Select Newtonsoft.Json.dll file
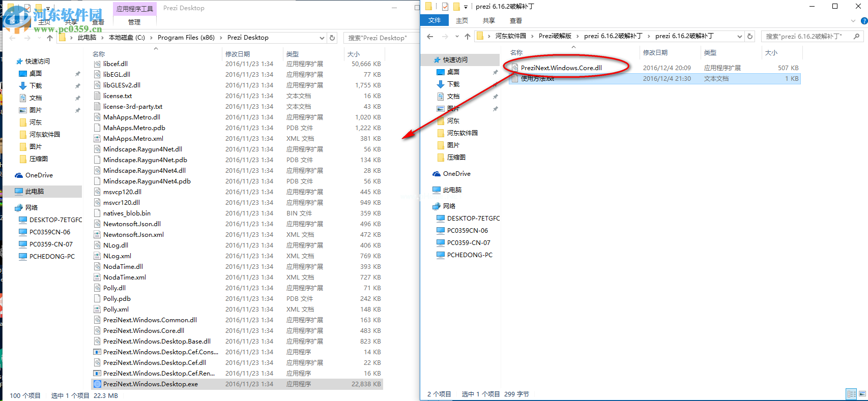The height and width of the screenshot is (401, 868). coord(132,224)
